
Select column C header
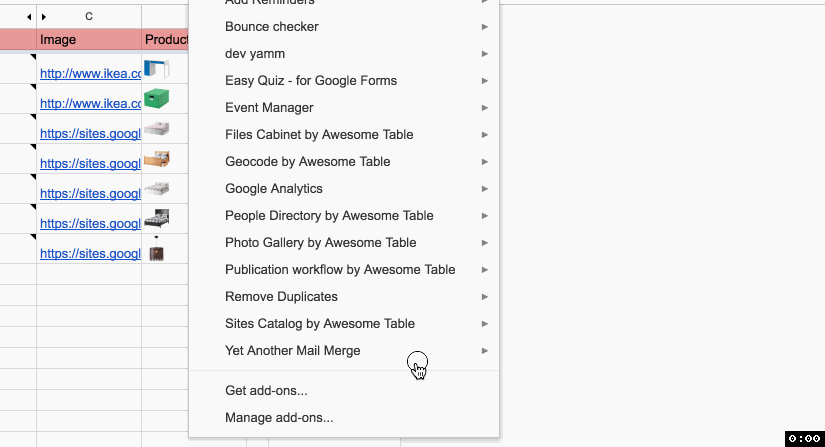point(90,17)
